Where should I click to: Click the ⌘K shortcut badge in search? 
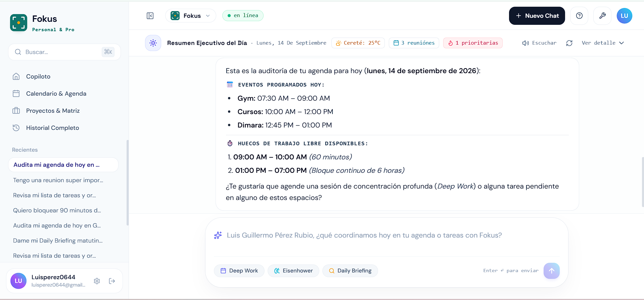(108, 52)
